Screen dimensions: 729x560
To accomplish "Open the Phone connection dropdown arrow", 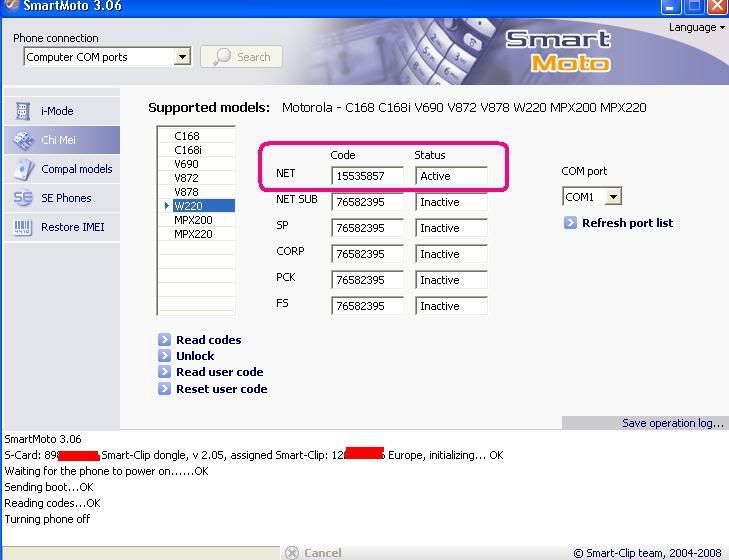I will [182, 57].
